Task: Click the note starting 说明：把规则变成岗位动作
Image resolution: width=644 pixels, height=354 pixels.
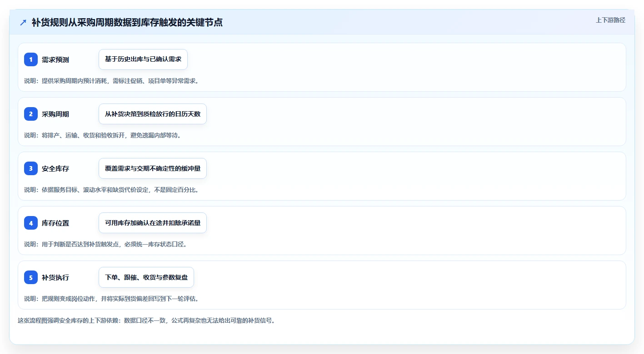Action: (111, 299)
